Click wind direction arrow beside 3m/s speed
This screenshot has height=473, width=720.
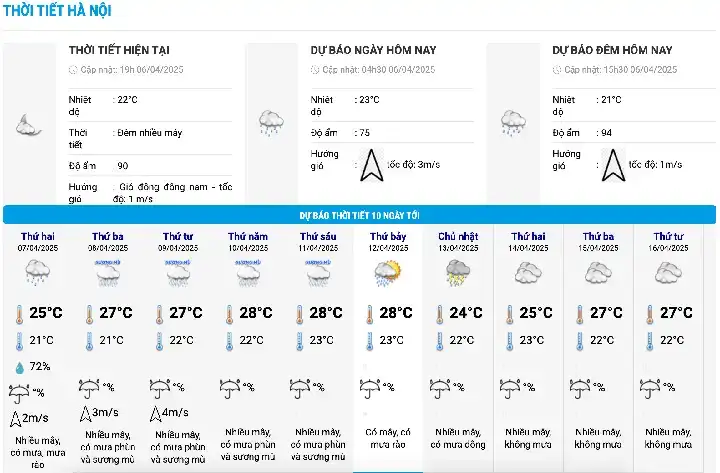(372, 164)
